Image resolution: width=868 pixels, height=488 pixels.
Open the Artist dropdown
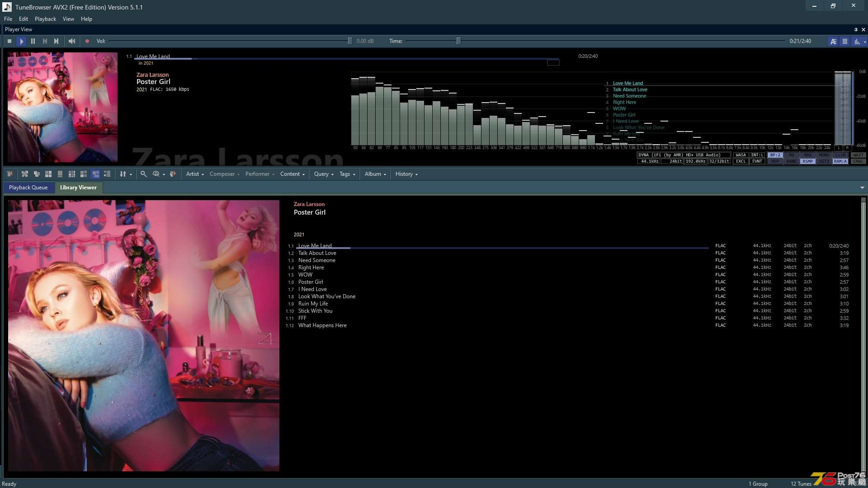tap(195, 174)
